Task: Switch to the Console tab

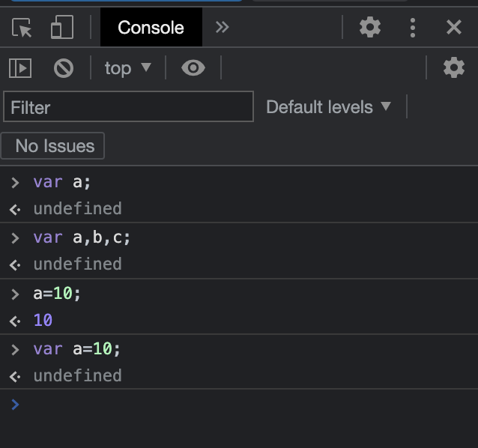Action: point(151,28)
